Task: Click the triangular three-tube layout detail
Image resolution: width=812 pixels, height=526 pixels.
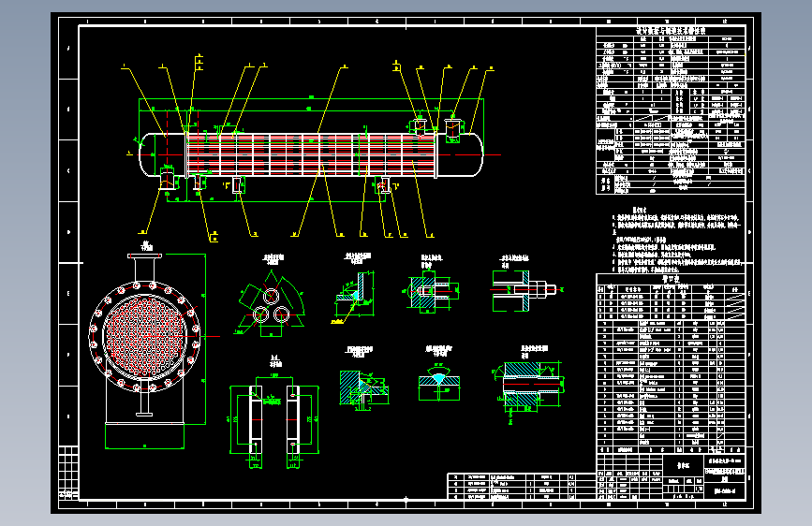Action: pyautogui.click(x=271, y=304)
